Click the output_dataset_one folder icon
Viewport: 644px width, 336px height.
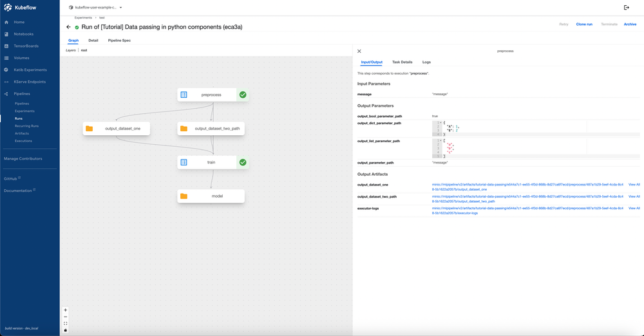[89, 129]
